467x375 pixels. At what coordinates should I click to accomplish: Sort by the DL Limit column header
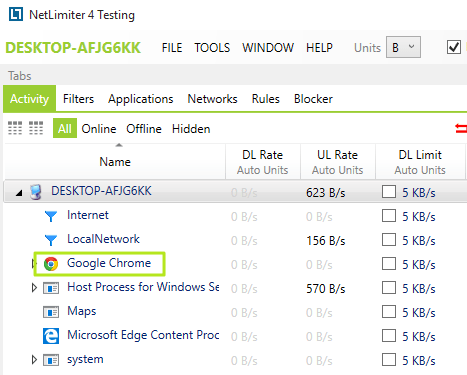pyautogui.click(x=420, y=162)
